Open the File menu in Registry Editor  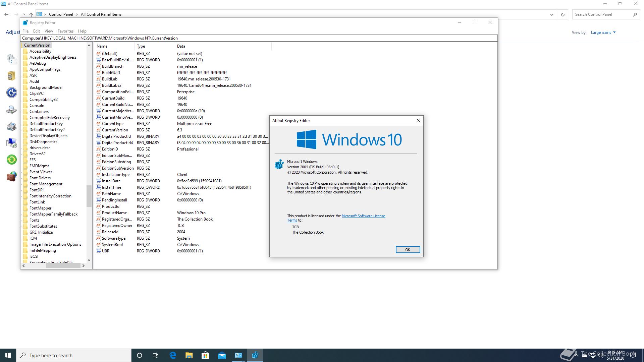(25, 31)
